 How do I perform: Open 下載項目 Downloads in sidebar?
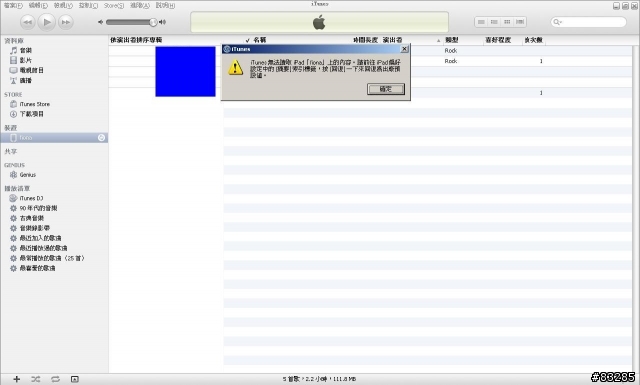31,114
